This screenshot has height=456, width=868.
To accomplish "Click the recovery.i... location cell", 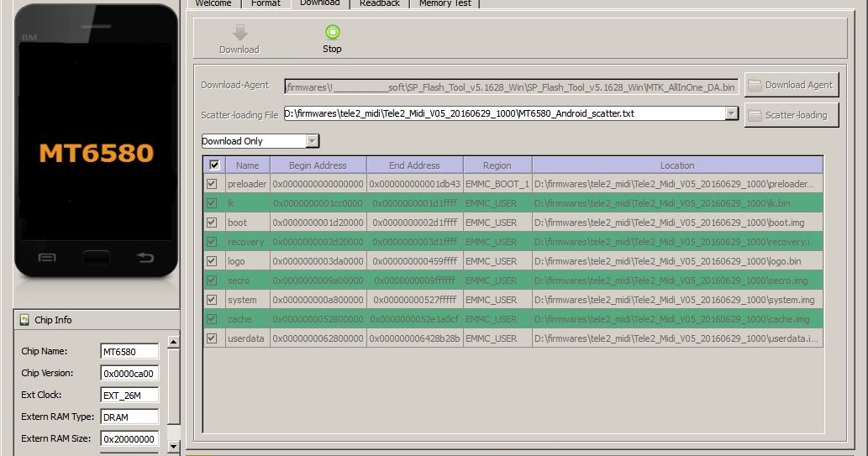I will pos(677,242).
